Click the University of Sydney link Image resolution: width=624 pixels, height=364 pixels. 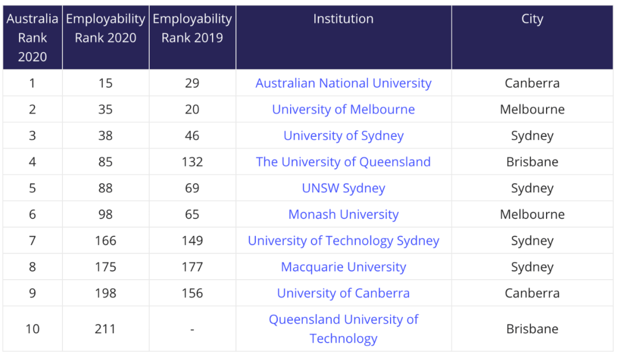click(343, 136)
